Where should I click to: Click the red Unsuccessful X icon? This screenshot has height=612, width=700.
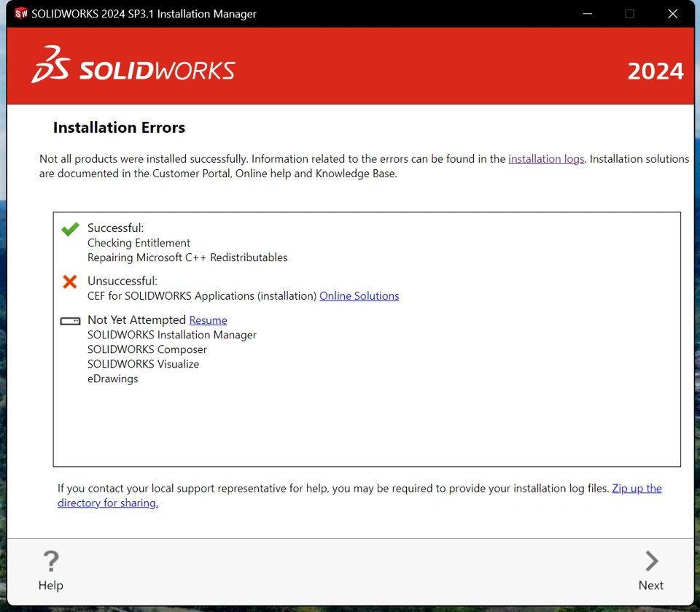70,282
